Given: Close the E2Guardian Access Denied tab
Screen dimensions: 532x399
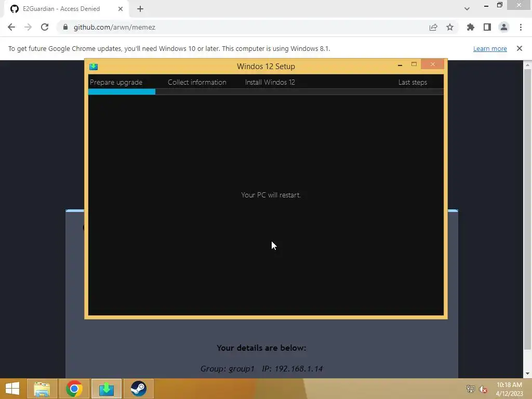Looking at the screenshot, I should [x=121, y=9].
